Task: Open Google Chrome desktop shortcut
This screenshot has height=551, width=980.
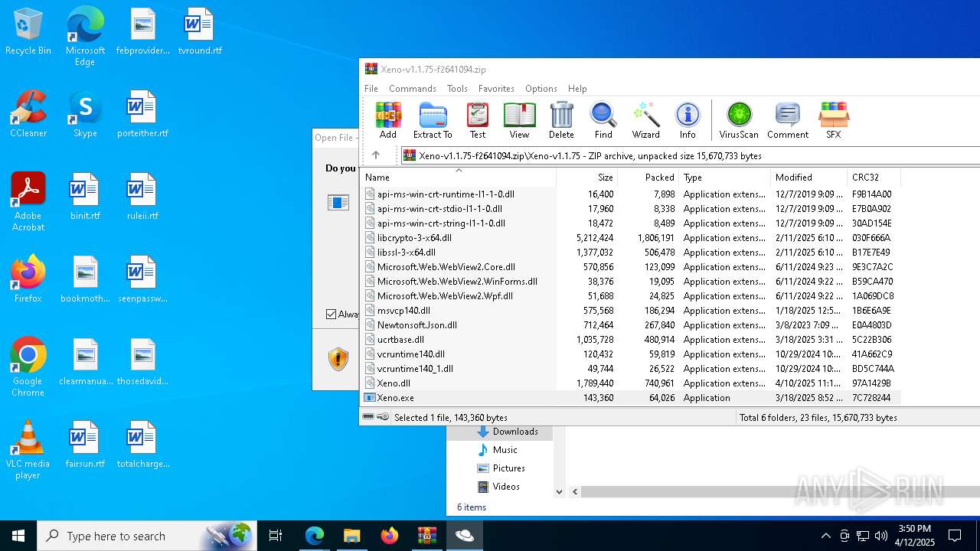Action: coord(28,367)
